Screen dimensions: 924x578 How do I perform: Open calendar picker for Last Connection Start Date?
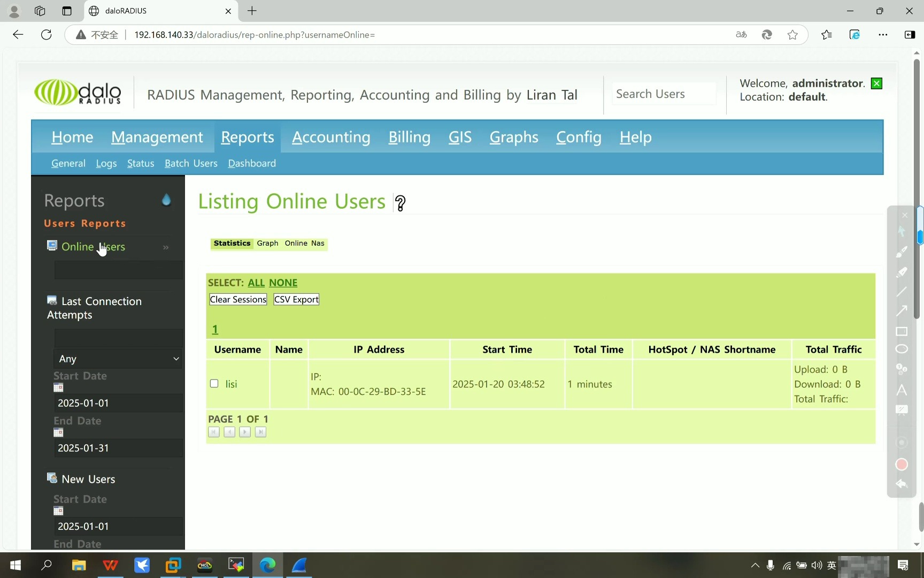pos(58,387)
